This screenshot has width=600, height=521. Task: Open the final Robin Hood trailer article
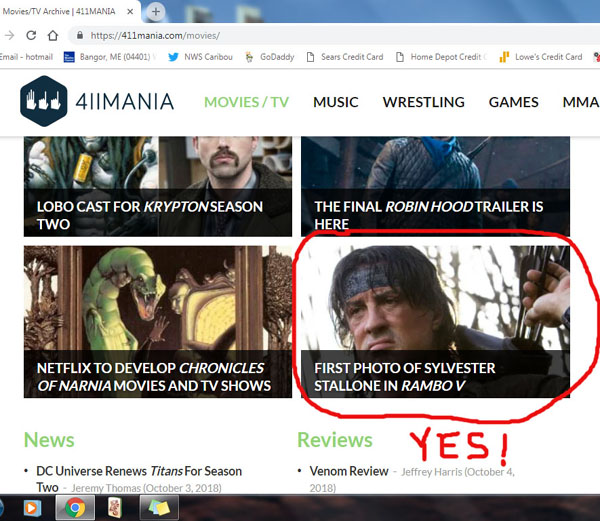click(435, 186)
